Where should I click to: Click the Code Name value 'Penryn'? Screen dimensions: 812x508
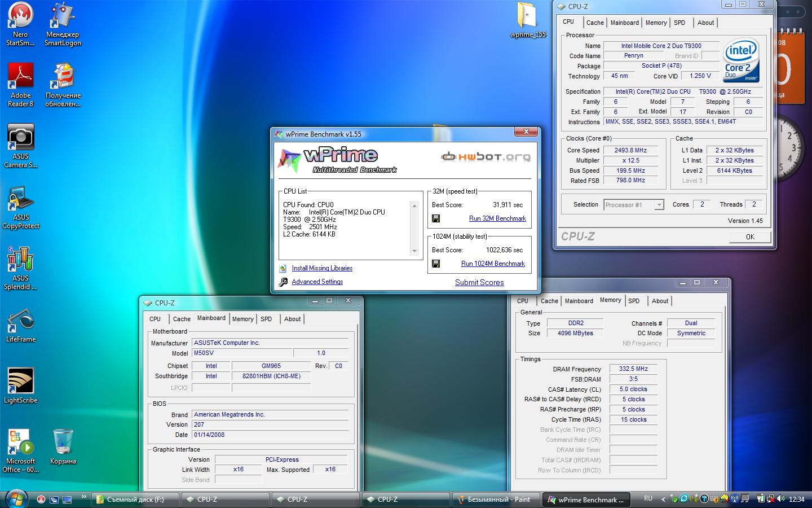[x=634, y=56]
